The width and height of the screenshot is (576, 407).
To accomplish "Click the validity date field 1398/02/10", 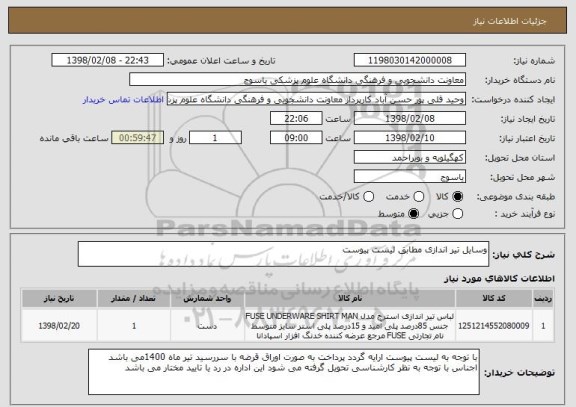I will (410, 138).
